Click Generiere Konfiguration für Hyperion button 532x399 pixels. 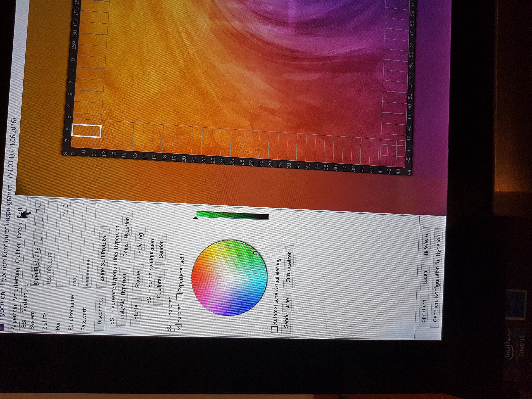click(x=436, y=278)
